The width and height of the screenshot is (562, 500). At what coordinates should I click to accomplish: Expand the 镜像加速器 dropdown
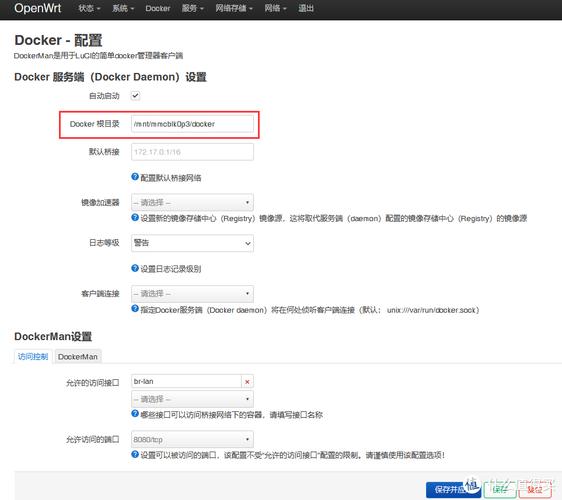(x=192, y=203)
